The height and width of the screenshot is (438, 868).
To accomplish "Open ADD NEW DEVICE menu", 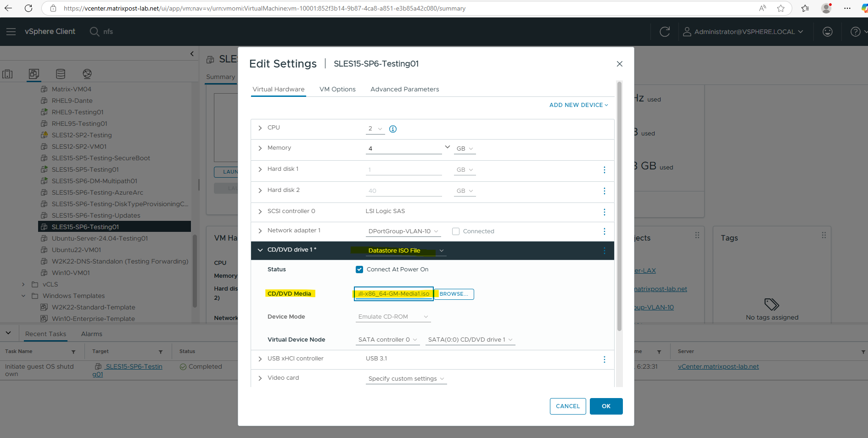I will click(x=578, y=105).
